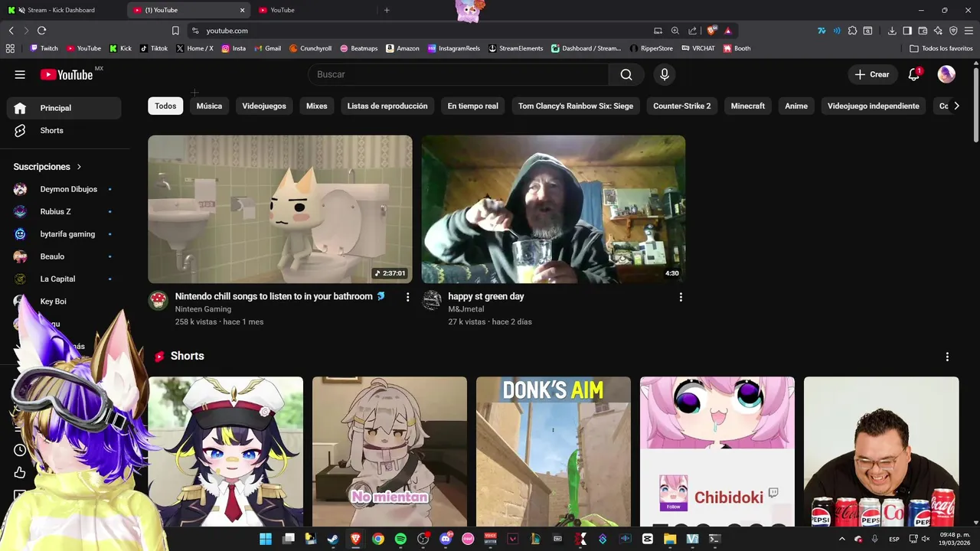
Task: Open the Twitch bookmark
Action: (44, 48)
